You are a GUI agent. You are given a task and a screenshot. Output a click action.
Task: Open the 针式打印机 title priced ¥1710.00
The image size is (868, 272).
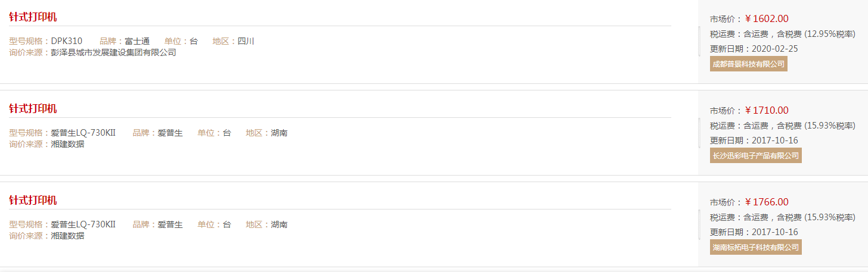(x=33, y=108)
